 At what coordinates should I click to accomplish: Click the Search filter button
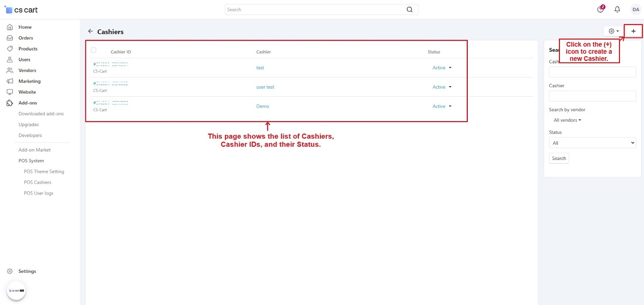click(559, 158)
